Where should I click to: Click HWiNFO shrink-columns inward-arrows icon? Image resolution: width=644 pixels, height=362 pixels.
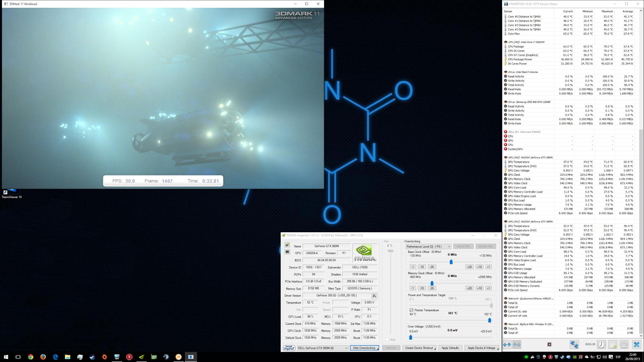517,344
